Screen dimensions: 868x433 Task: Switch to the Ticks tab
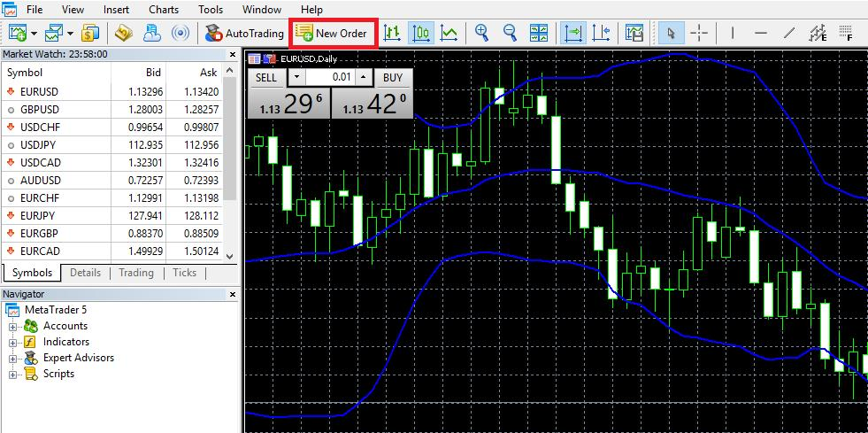(184, 273)
